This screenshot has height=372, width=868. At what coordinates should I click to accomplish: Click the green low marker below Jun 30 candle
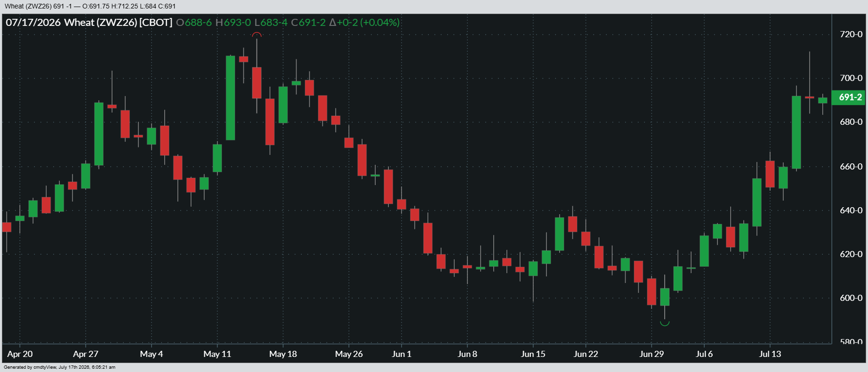(665, 323)
